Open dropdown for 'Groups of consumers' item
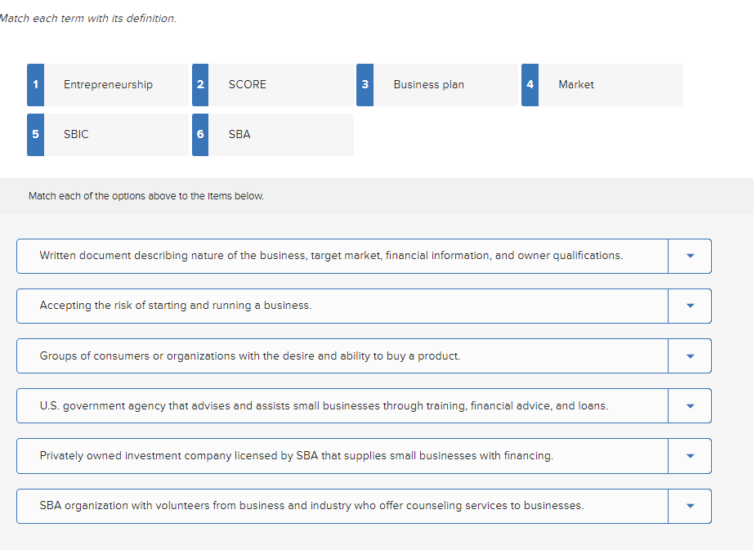The width and height of the screenshot is (756, 550). click(x=690, y=355)
